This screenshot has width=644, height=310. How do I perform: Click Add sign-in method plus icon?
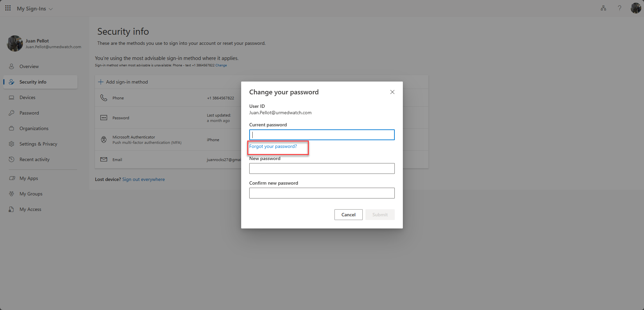pos(101,82)
